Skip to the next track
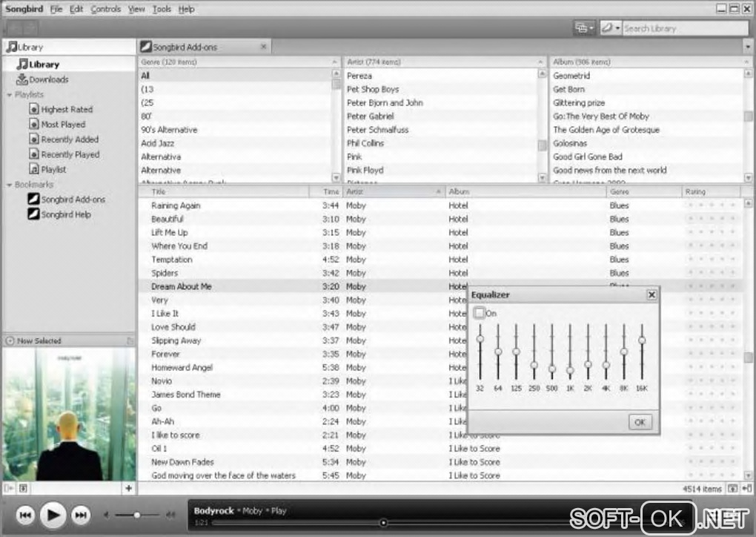Viewport: 756px width, 537px height. click(x=81, y=515)
